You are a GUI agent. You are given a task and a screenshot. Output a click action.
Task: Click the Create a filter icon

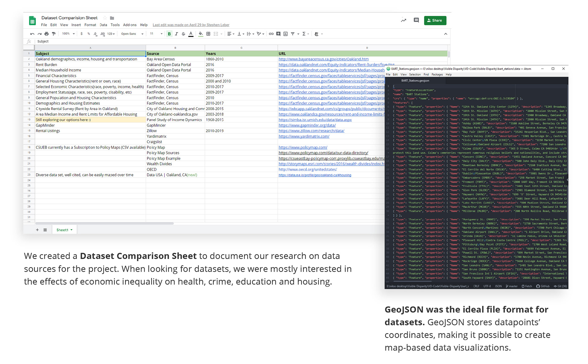[293, 34]
